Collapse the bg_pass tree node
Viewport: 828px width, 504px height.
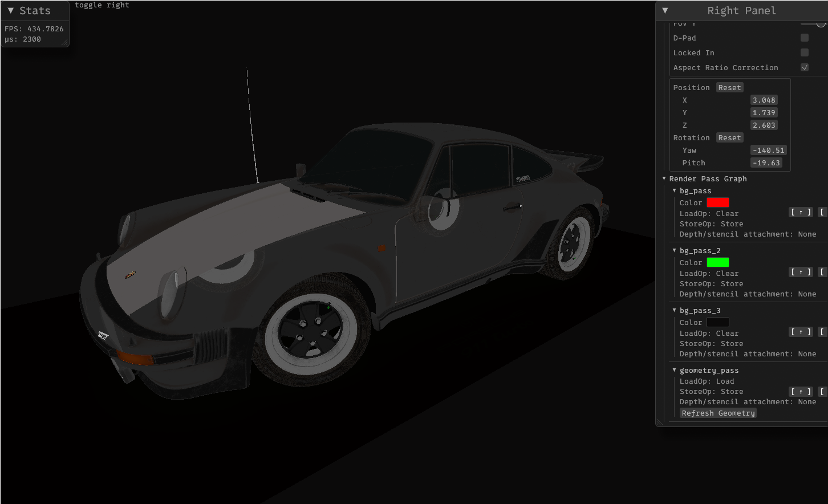click(x=675, y=190)
